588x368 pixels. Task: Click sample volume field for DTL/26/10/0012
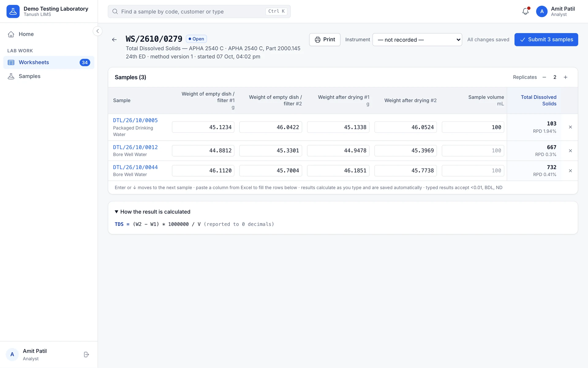tap(473, 151)
